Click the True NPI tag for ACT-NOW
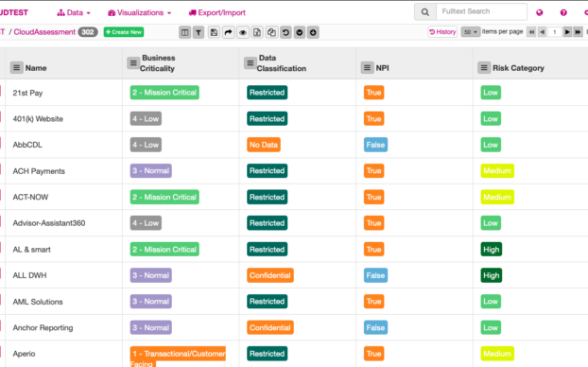 (x=373, y=197)
